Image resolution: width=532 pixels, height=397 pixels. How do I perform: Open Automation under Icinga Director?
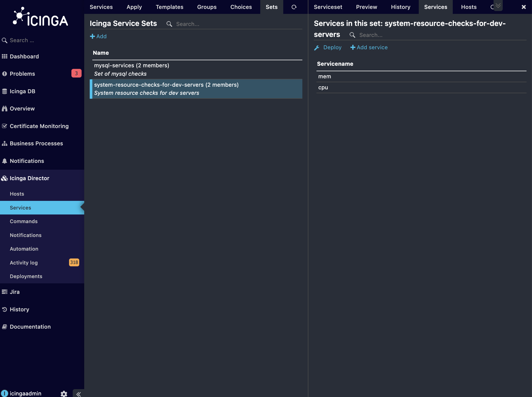click(42, 249)
